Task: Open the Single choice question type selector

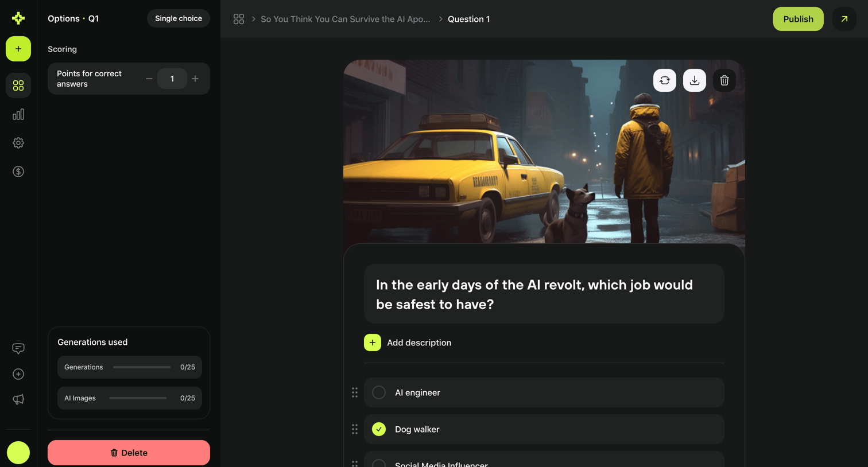Action: pyautogui.click(x=179, y=18)
